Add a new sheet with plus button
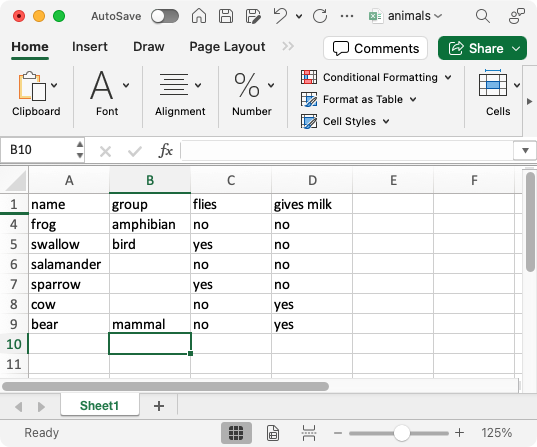 point(159,406)
